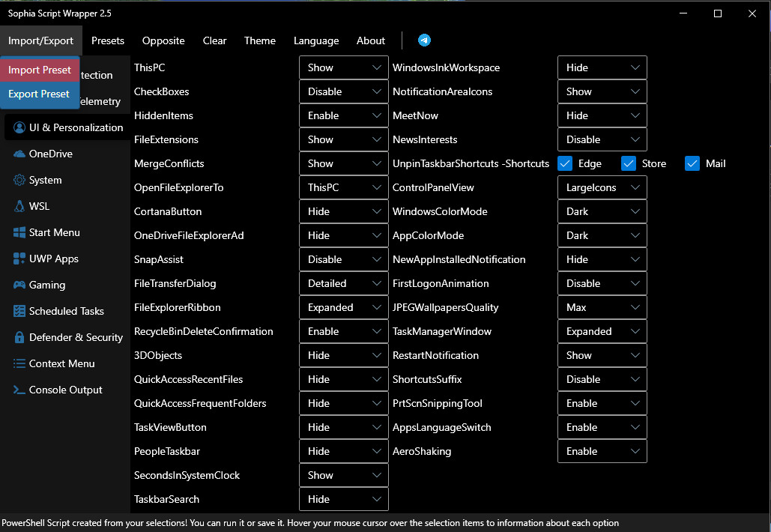Open the NewsInterests dropdown
The image size is (771, 532).
pyautogui.click(x=602, y=139)
